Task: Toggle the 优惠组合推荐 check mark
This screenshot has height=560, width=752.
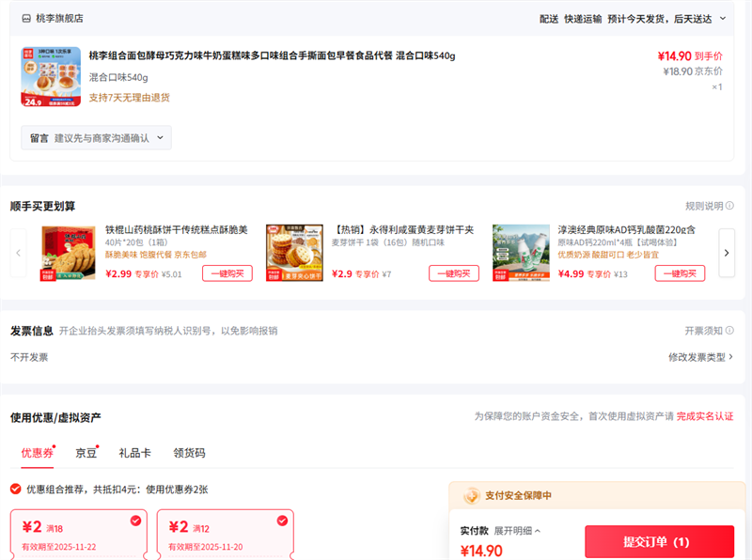Action: pos(16,489)
